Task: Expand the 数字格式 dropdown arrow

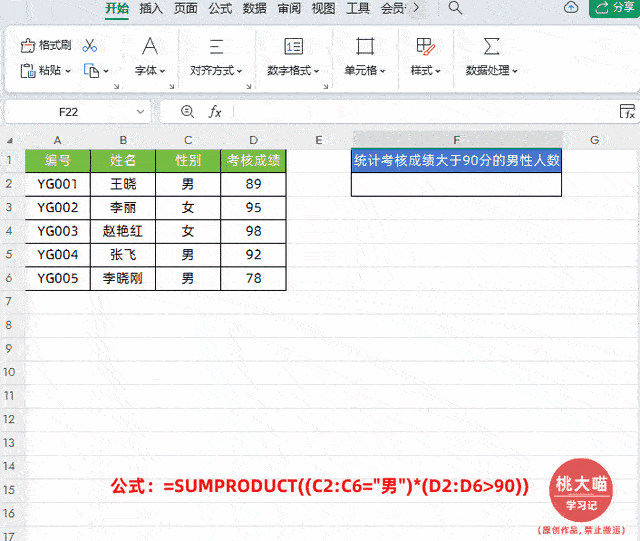Action: [x=316, y=71]
